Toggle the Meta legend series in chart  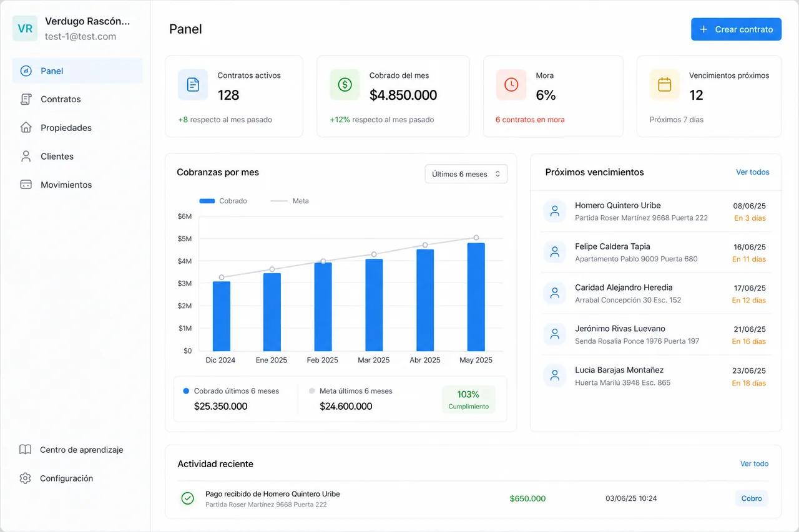click(x=290, y=201)
